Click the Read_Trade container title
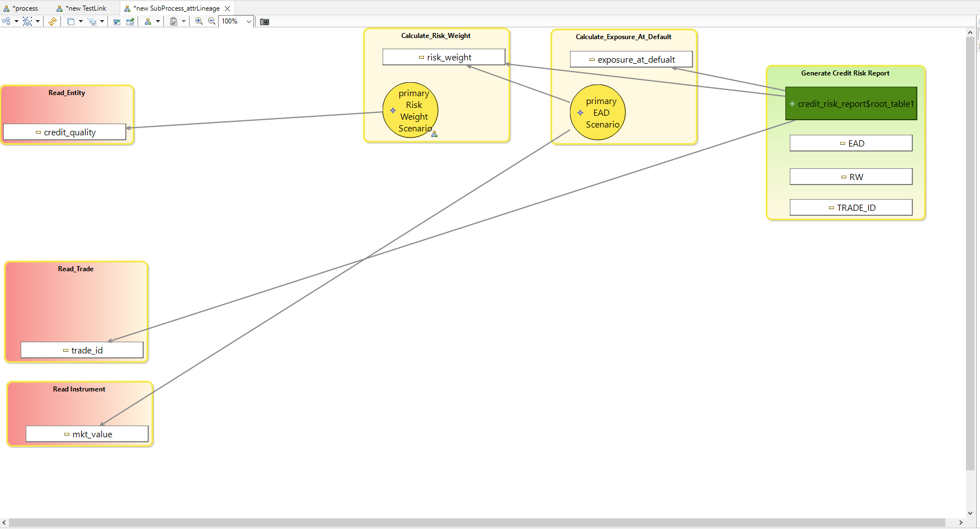Screen dimensions: 980x529 click(76, 269)
